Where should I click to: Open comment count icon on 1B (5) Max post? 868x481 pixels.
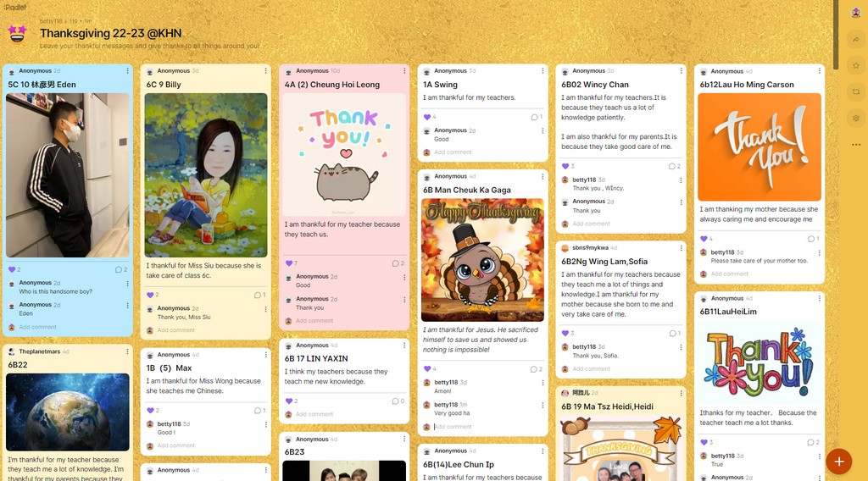click(x=259, y=410)
